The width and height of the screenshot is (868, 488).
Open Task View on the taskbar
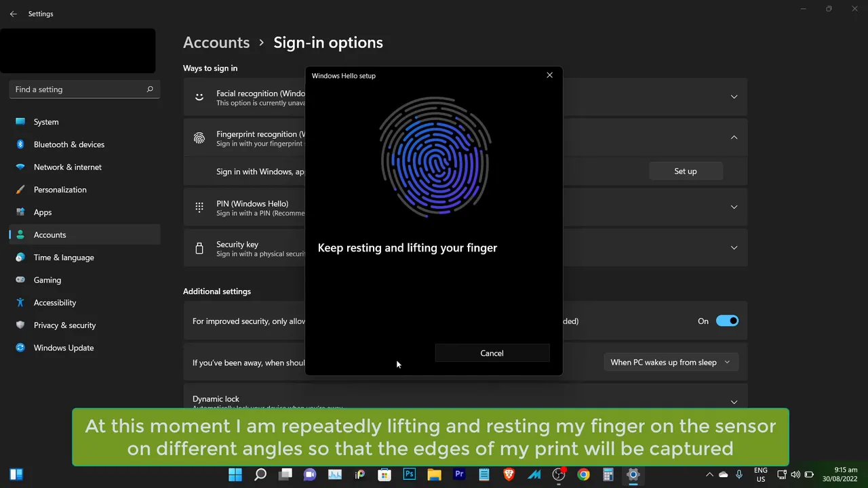(285, 474)
